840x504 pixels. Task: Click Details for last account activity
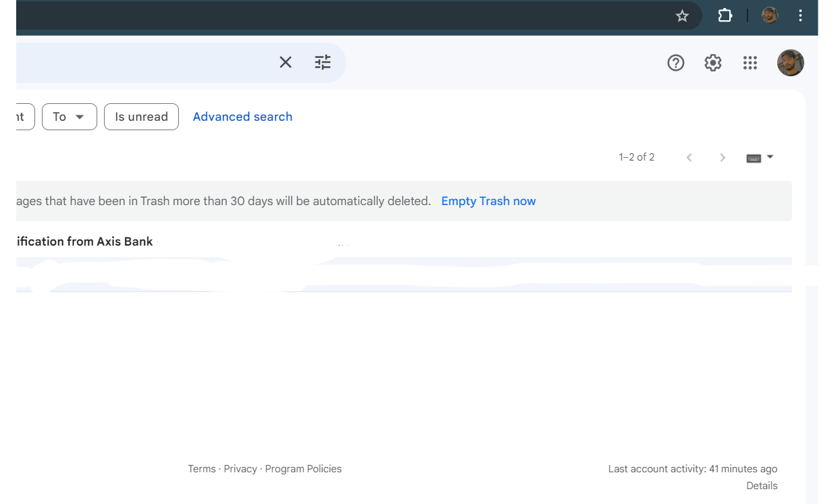coord(762,485)
